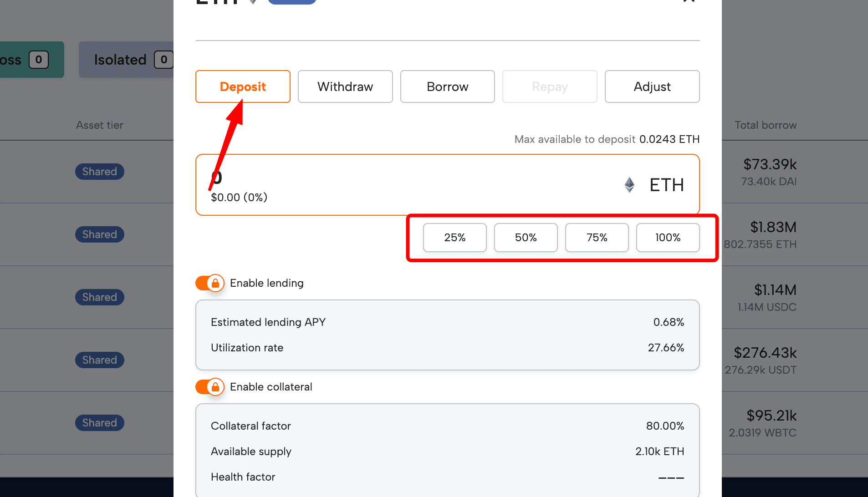Click the lock icon on Enable lending toggle

point(215,283)
